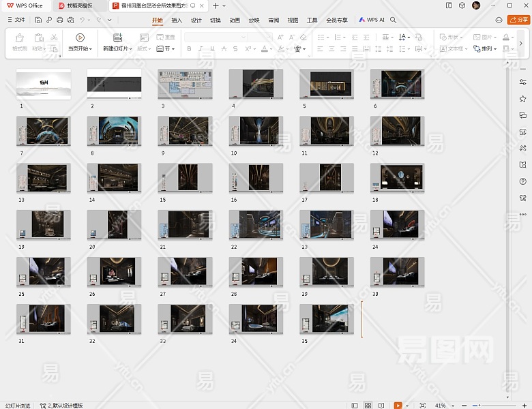This screenshot has height=409, width=532.
Task: Toggle slide sorter view in status bar
Action: 368,405
